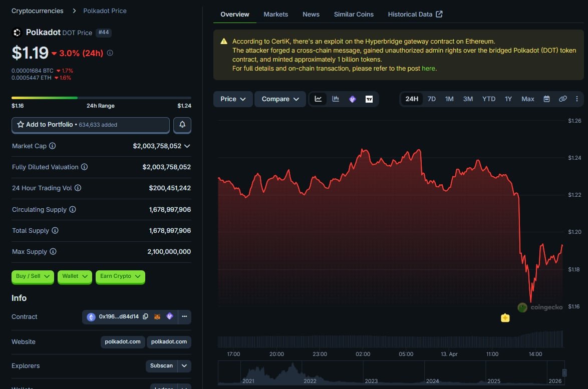Open the Buy / Sell dropdown
This screenshot has height=389, width=588.
pos(33,276)
